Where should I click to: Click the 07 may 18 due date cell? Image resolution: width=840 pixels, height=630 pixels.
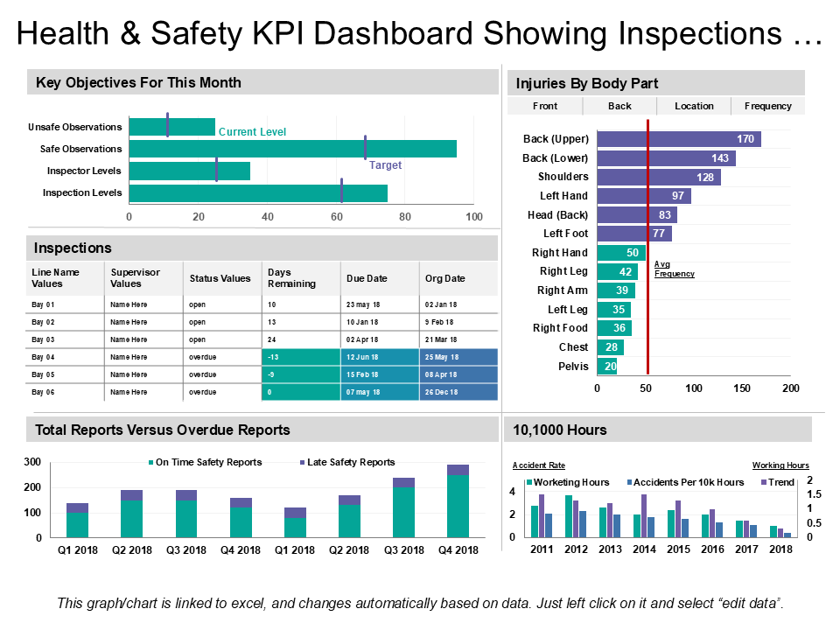click(x=380, y=392)
